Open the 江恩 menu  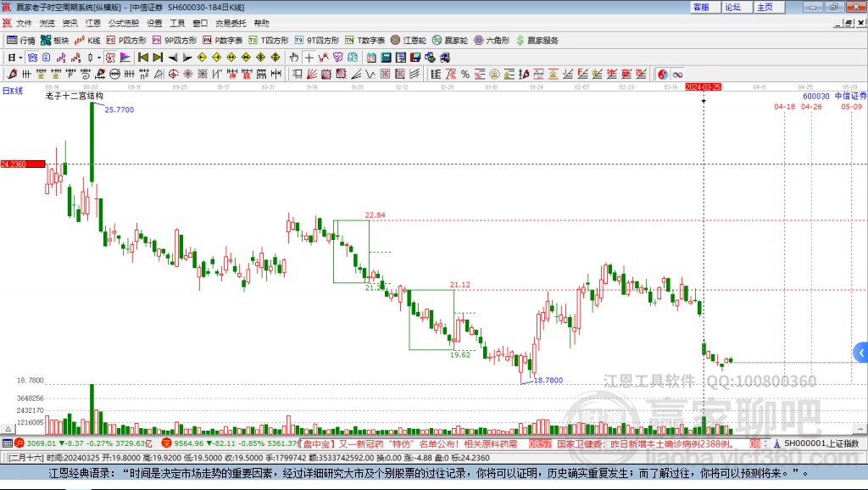coord(93,23)
